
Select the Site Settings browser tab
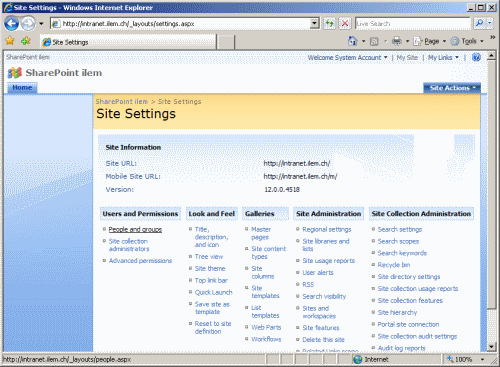pyautogui.click(x=128, y=42)
